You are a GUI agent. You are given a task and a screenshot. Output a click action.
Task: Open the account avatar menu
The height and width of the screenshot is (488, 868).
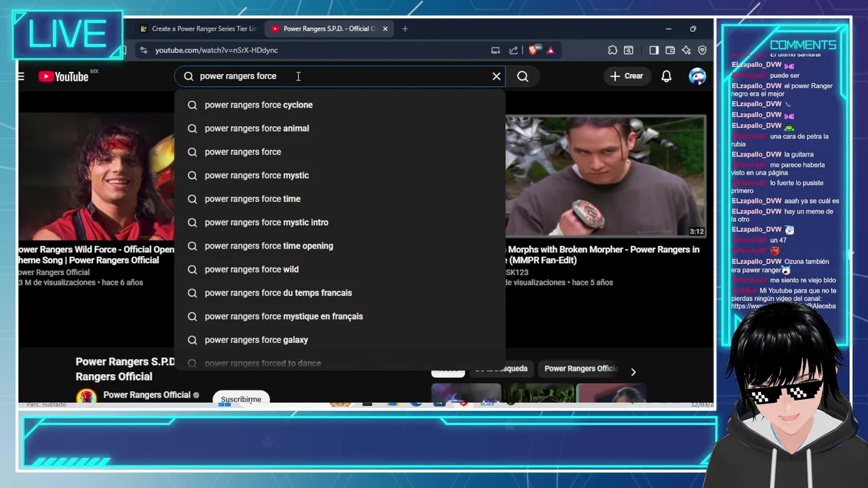click(x=697, y=77)
